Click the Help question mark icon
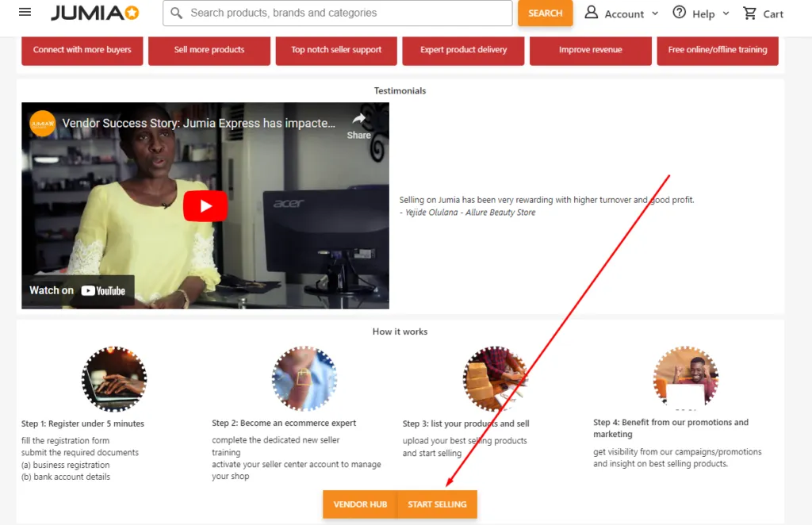This screenshot has width=812, height=525. coord(679,13)
